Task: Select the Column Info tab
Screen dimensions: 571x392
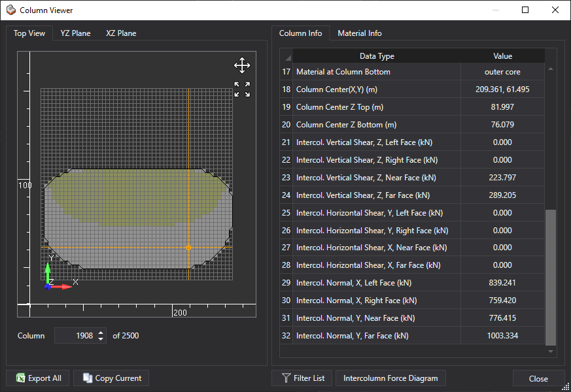Action: click(x=300, y=33)
